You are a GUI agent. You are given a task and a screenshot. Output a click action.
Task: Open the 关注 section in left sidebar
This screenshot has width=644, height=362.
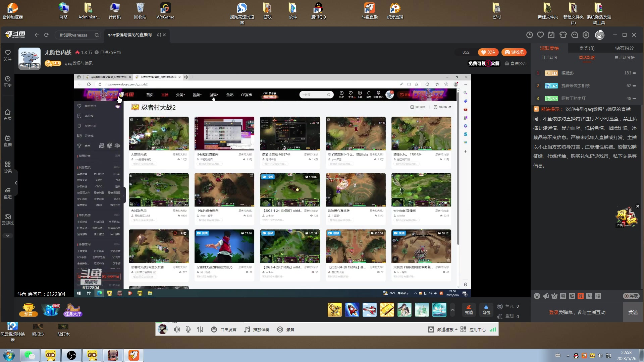[x=8, y=55]
